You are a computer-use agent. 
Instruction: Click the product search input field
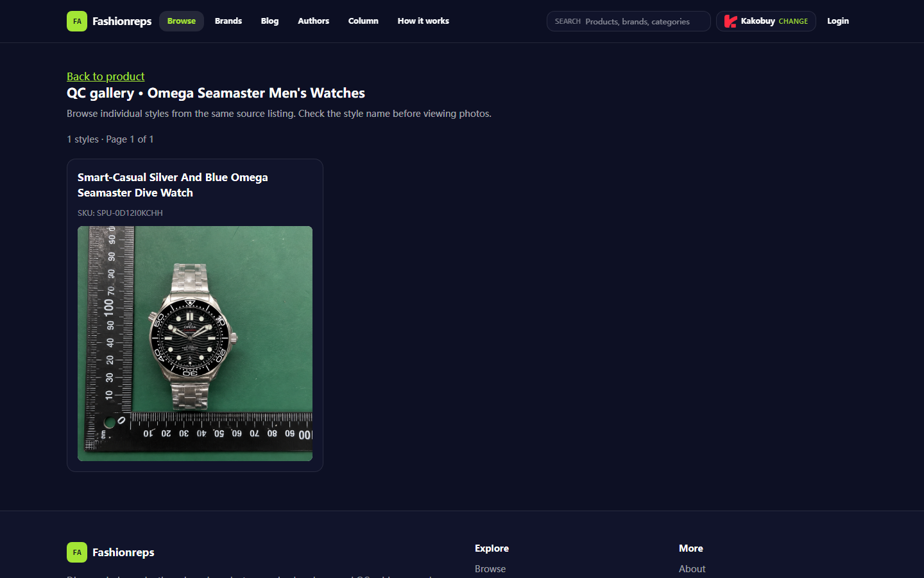coord(629,21)
